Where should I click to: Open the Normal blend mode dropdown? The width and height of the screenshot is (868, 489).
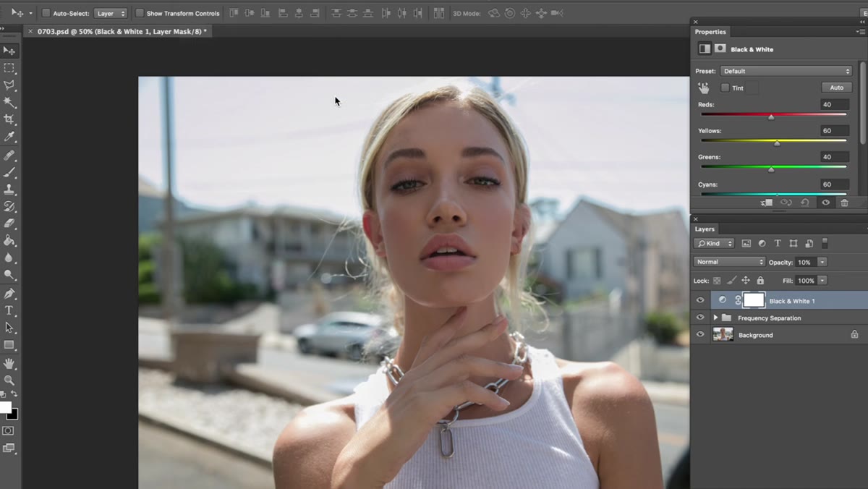729,262
